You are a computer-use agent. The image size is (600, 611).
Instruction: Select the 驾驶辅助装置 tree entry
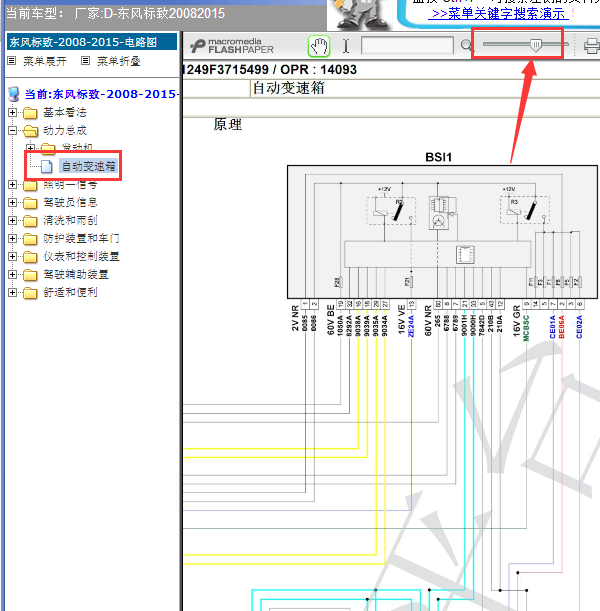pos(76,274)
